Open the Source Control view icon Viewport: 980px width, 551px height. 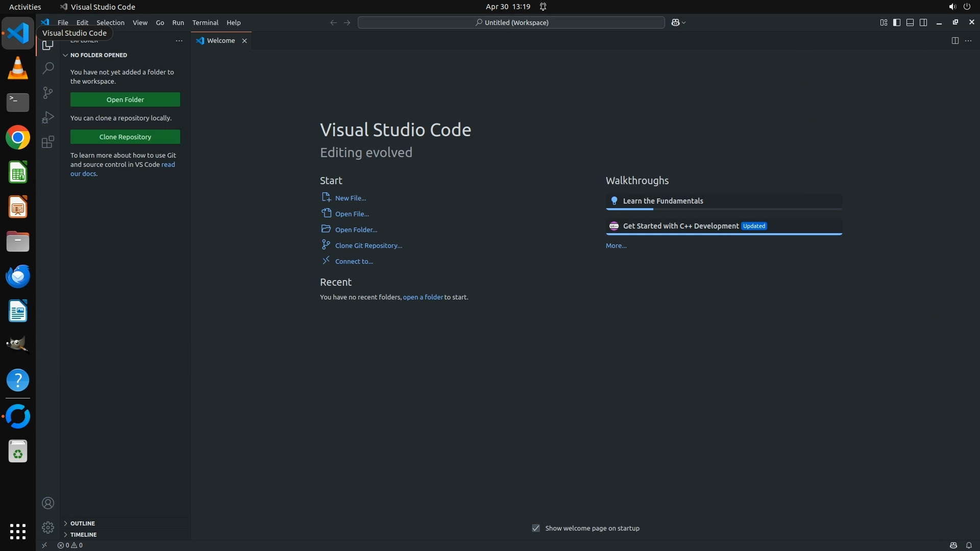[47, 92]
